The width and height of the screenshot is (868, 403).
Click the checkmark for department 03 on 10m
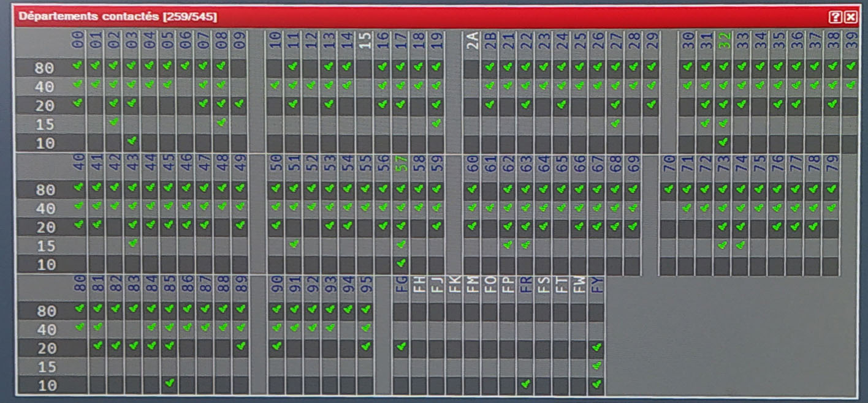[132, 141]
